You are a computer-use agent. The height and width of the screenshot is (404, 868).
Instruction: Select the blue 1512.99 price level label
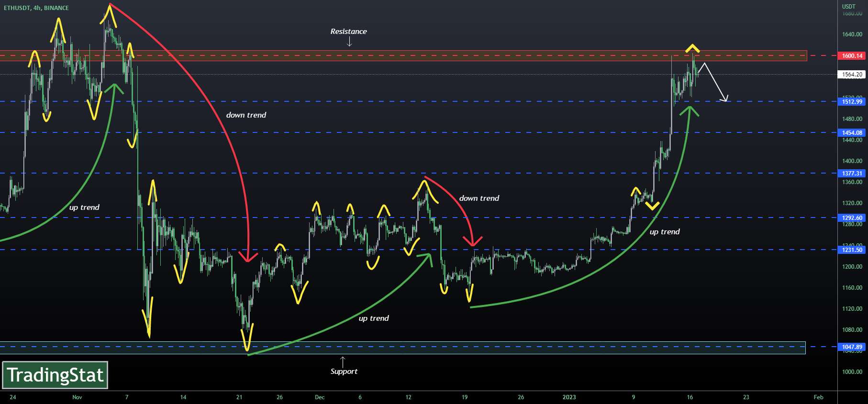(852, 102)
